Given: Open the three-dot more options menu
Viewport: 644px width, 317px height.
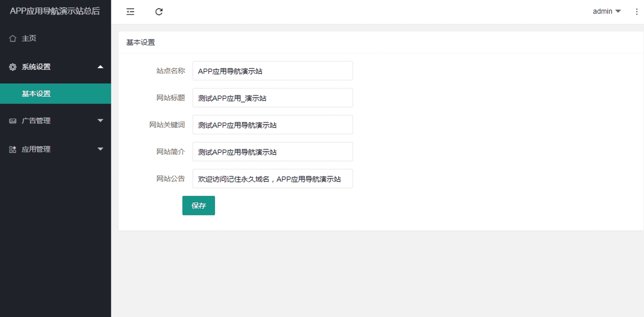Looking at the screenshot, I should (x=637, y=12).
